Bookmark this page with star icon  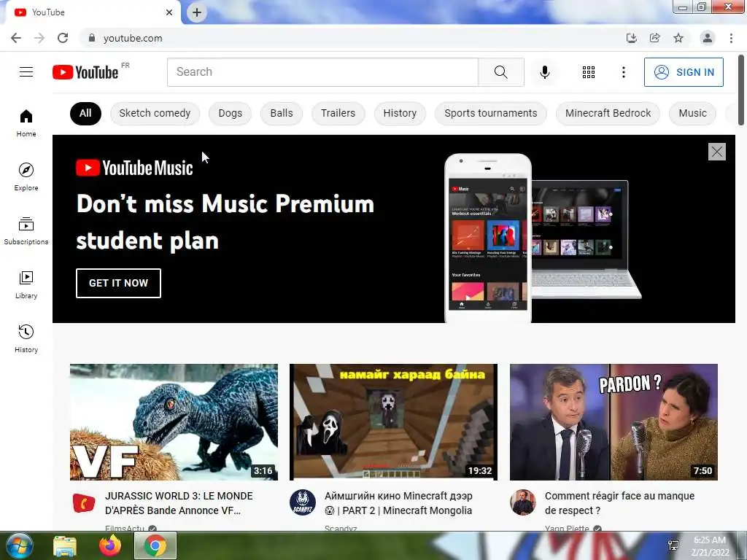pyautogui.click(x=678, y=38)
